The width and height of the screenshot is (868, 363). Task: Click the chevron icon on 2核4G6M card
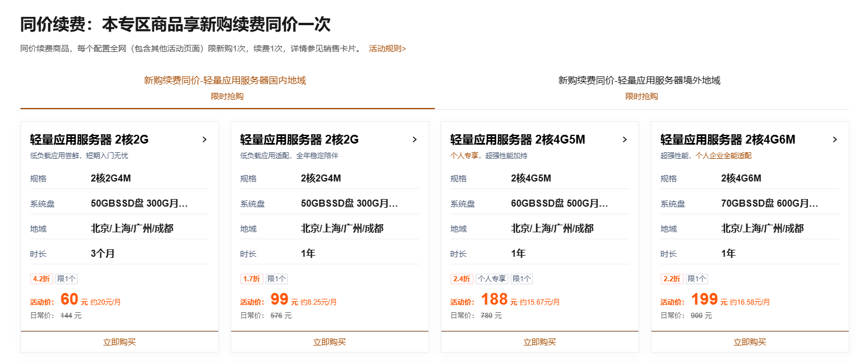point(835,139)
